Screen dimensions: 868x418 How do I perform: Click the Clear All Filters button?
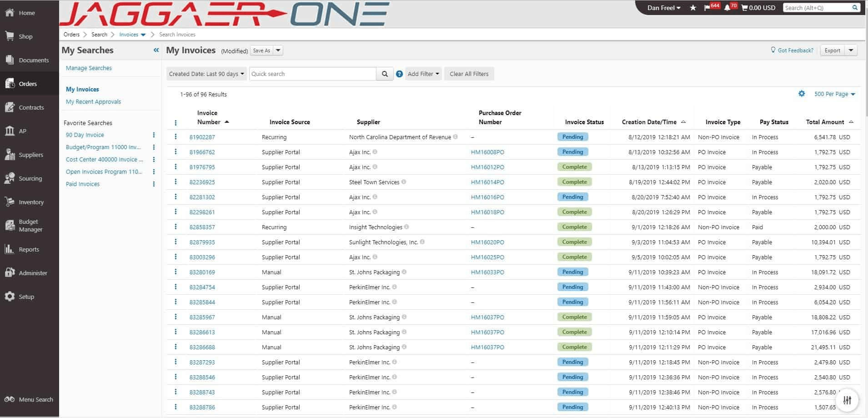pos(469,74)
